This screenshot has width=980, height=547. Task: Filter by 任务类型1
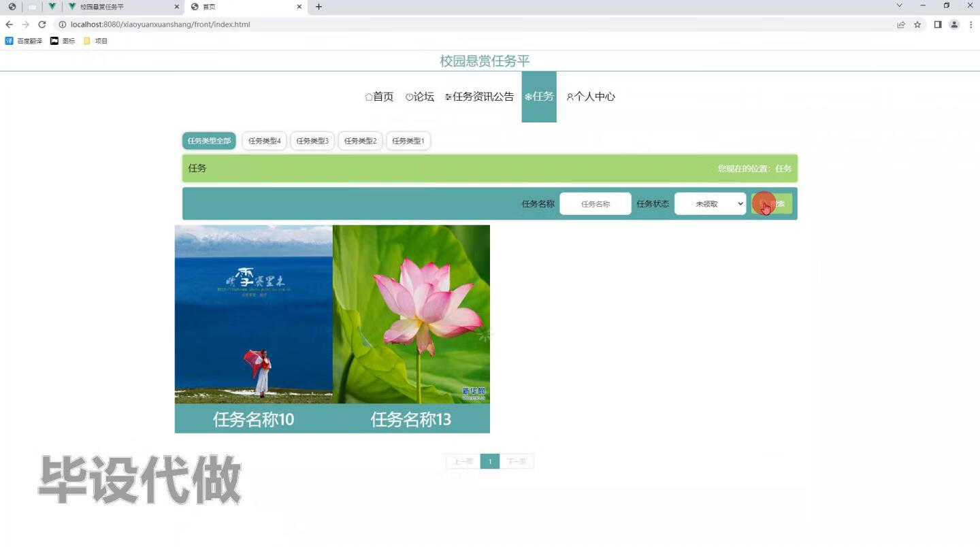[408, 141]
